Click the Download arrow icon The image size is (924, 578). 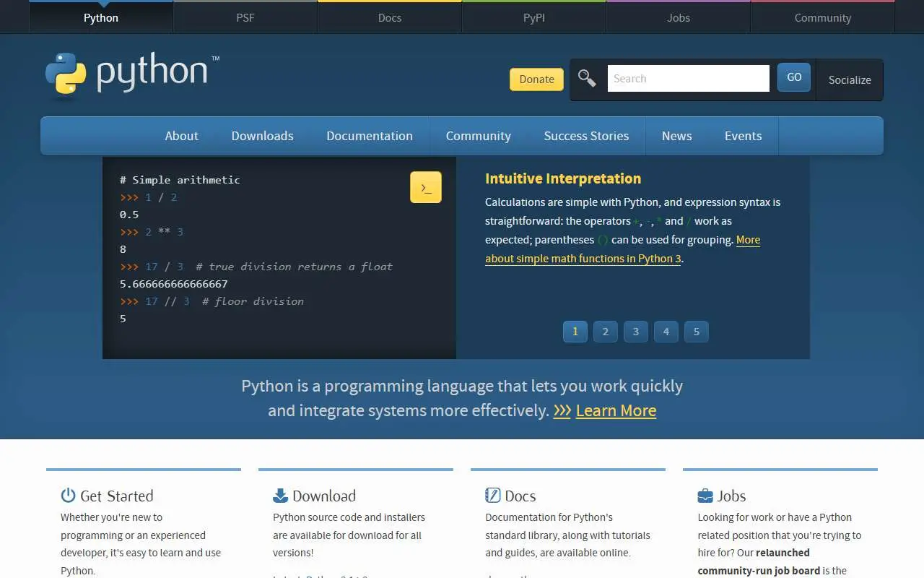[x=280, y=495]
